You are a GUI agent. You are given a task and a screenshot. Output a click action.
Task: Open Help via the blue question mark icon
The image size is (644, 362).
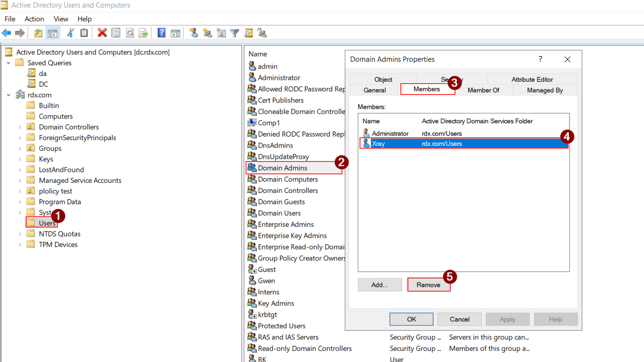[x=161, y=33]
